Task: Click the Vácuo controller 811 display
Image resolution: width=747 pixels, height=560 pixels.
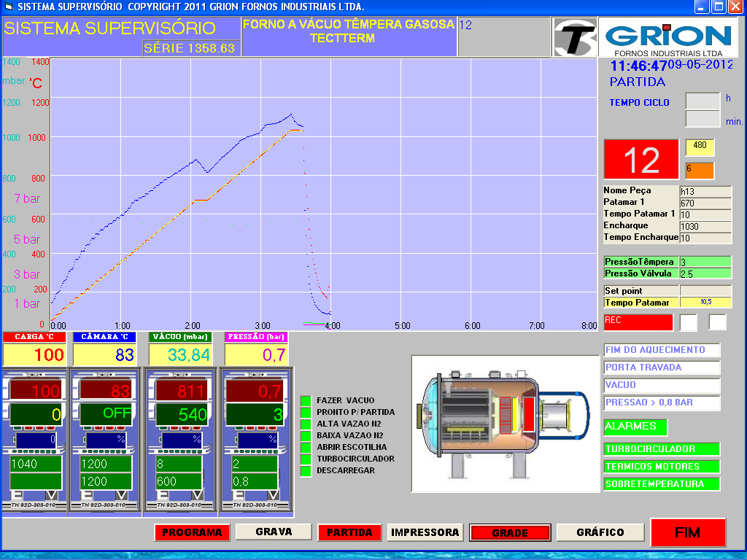Action: point(182,391)
